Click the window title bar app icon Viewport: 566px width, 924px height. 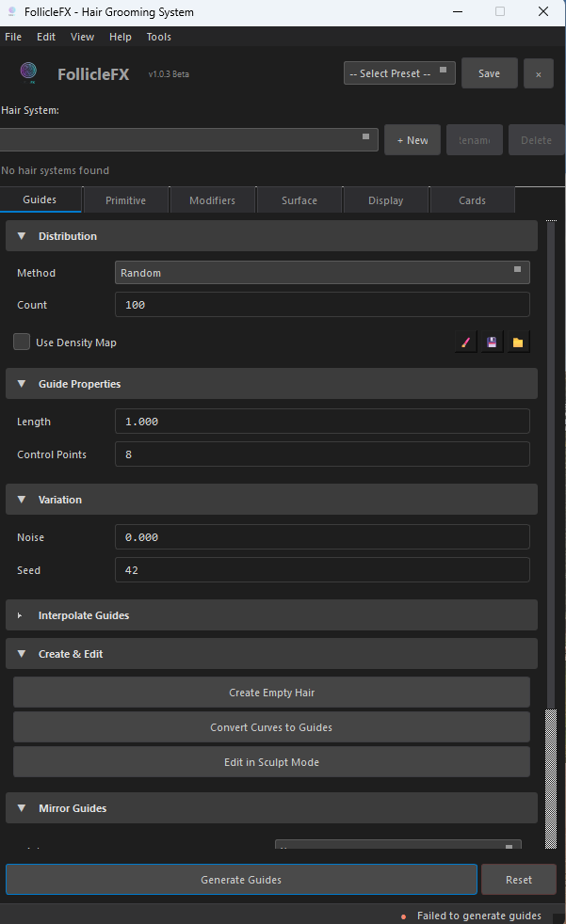(x=12, y=11)
